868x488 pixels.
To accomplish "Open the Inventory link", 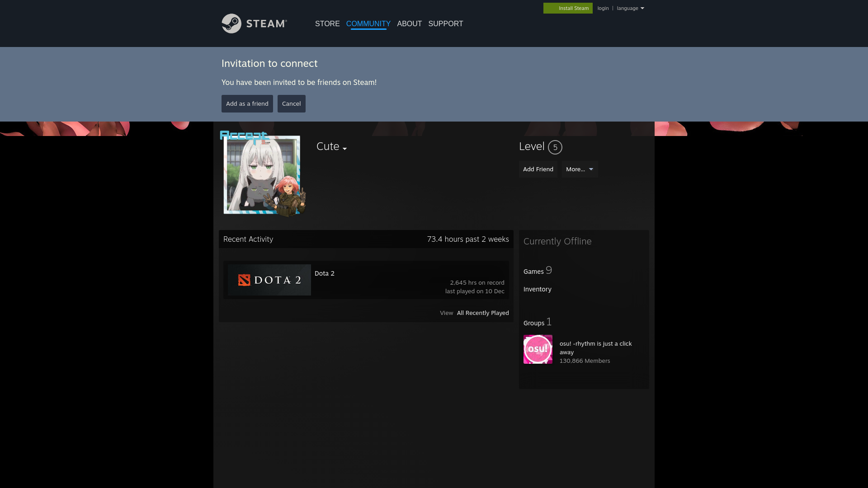I will (538, 289).
